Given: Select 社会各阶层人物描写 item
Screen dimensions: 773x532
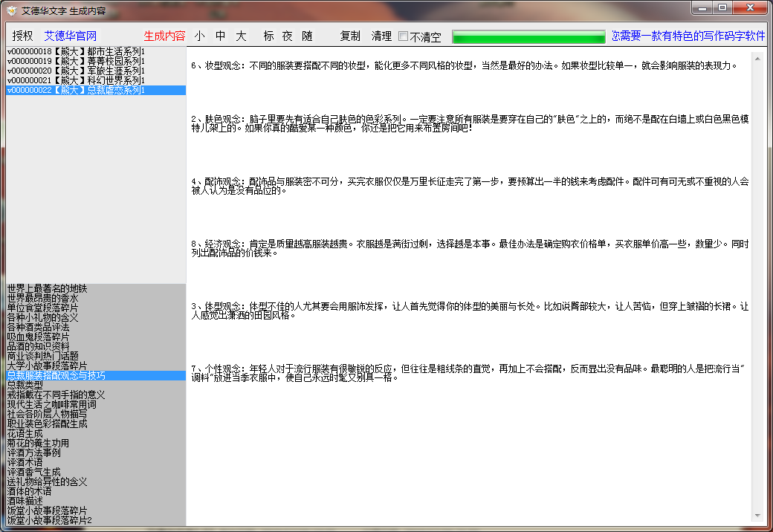Looking at the screenshot, I should (96, 415).
